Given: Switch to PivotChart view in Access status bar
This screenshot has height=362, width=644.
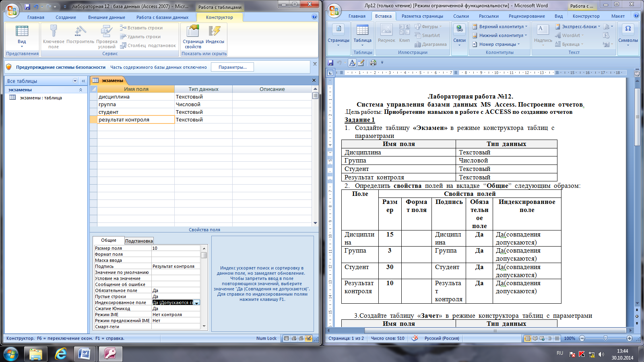Looking at the screenshot, I should [x=301, y=338].
